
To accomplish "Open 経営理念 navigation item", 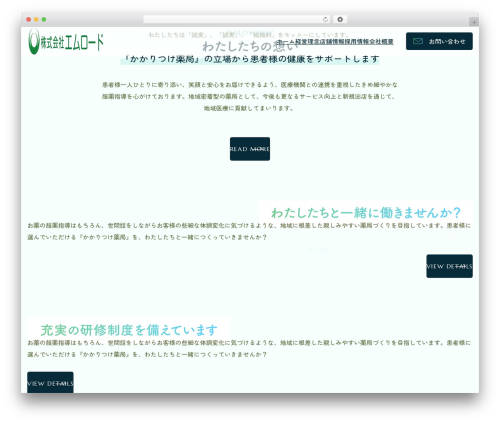I will click(x=307, y=42).
